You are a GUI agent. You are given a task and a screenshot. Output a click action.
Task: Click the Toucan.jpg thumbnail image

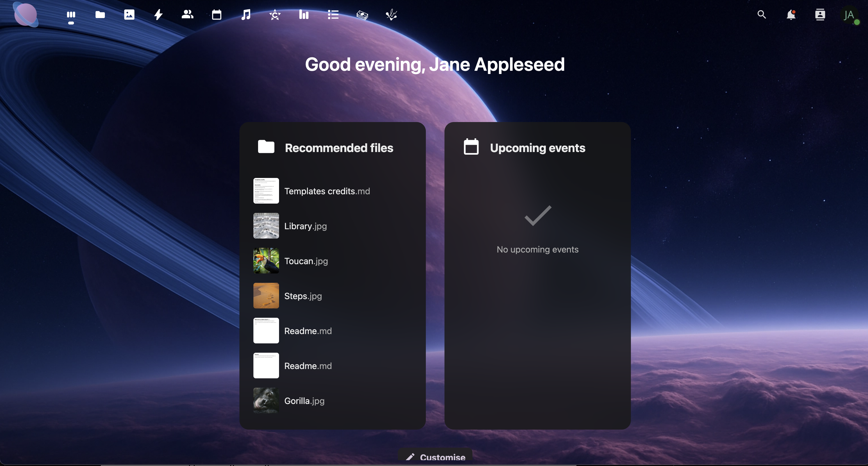click(x=266, y=261)
